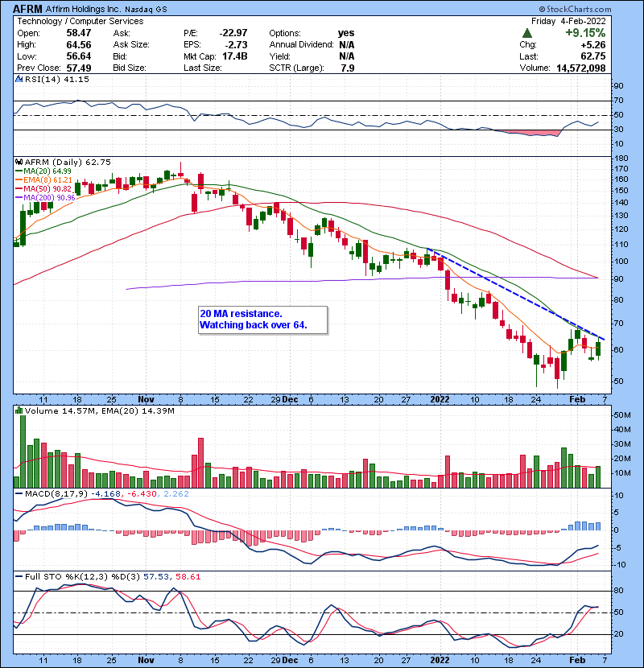Screen dimensions: 644x668
Task: Click the AFRM (Daily) 62.75 chart title
Action: click(x=68, y=163)
